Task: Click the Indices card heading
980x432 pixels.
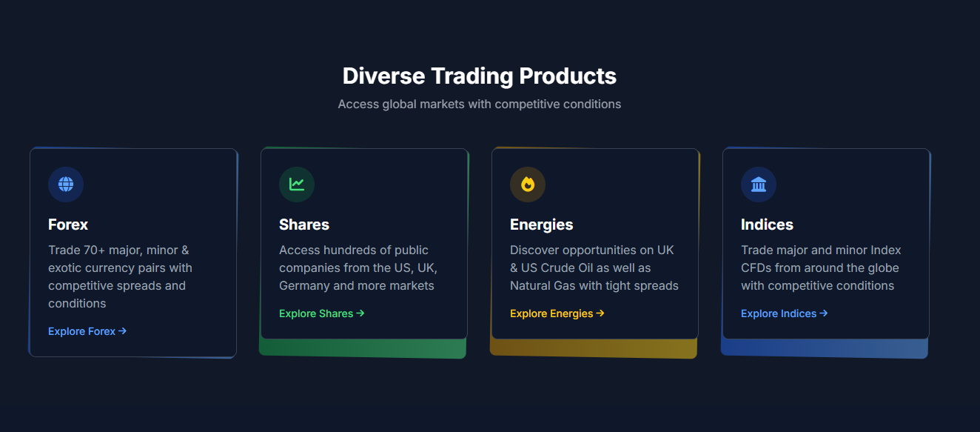Action: pos(767,225)
